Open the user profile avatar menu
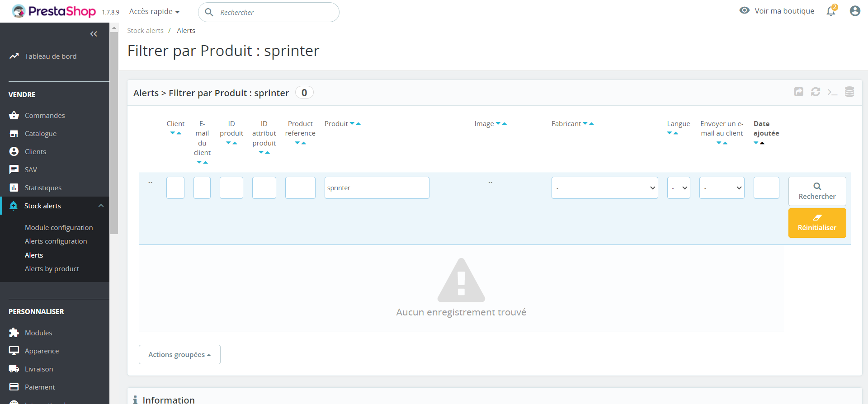This screenshot has height=404, width=868. pyautogui.click(x=854, y=11)
